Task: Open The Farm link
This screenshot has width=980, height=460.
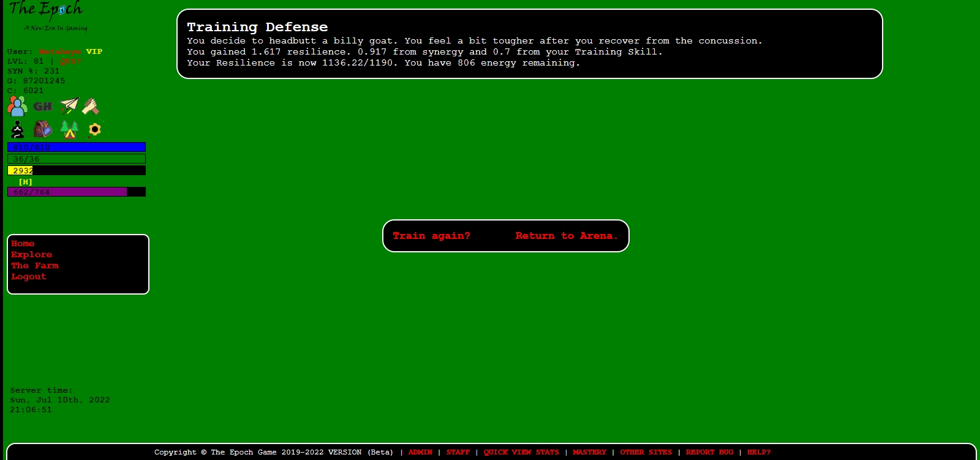Action: click(x=35, y=266)
